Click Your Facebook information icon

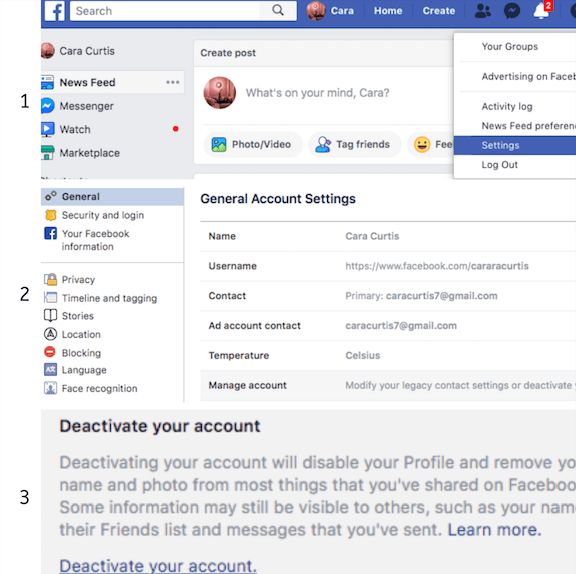point(51,233)
